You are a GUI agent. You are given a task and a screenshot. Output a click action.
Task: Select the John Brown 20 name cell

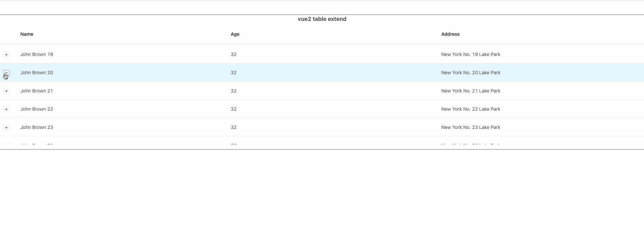[37, 73]
